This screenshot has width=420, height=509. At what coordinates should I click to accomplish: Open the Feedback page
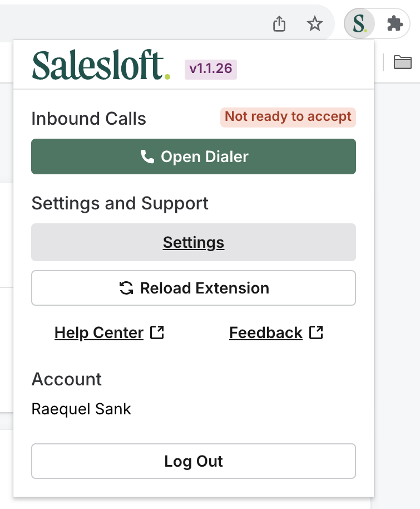[x=266, y=332]
